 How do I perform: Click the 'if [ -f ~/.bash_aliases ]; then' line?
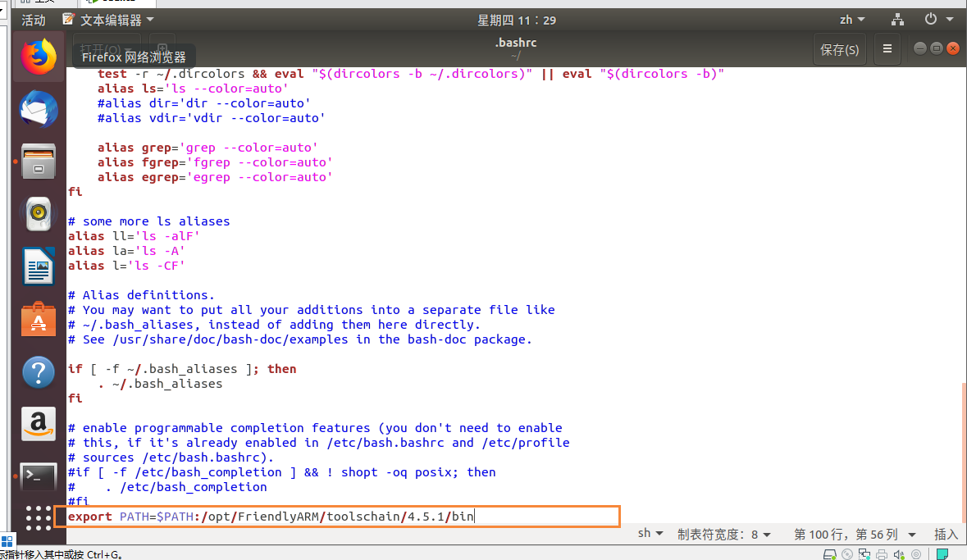pos(182,369)
